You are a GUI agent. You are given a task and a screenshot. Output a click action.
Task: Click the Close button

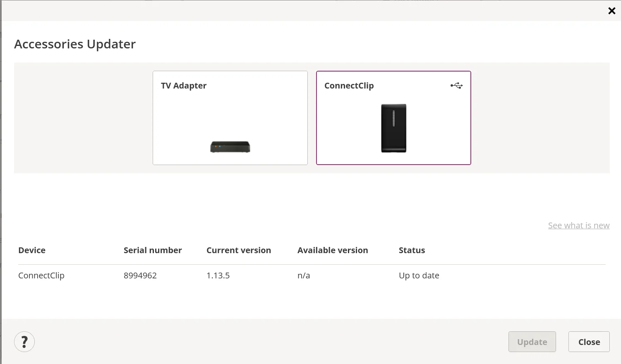pyautogui.click(x=589, y=342)
